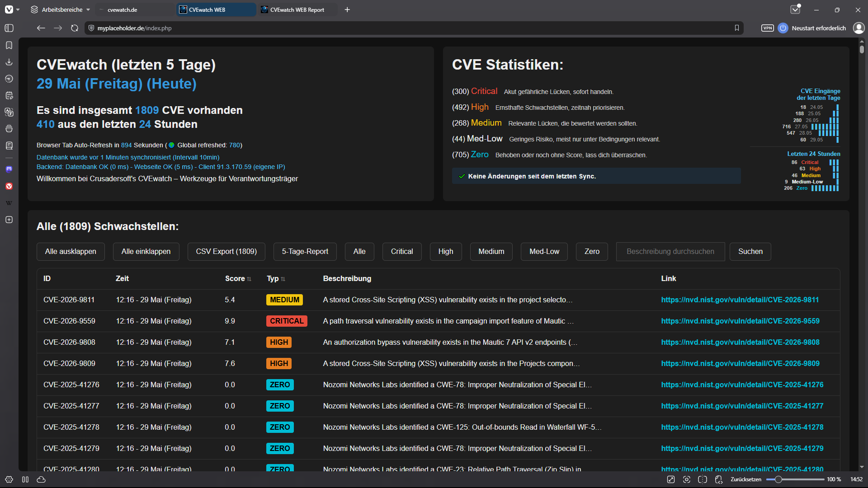The width and height of the screenshot is (868, 488).
Task: Reload the current page
Action: click(75, 28)
